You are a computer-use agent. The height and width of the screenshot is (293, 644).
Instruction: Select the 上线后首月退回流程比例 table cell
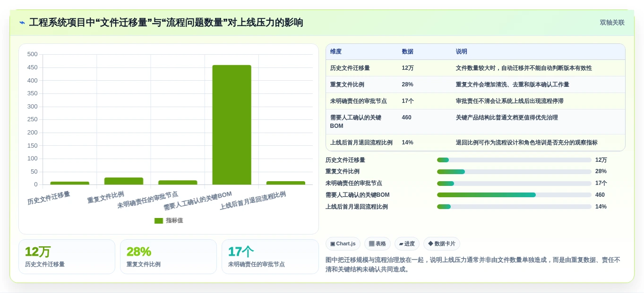[361, 142]
